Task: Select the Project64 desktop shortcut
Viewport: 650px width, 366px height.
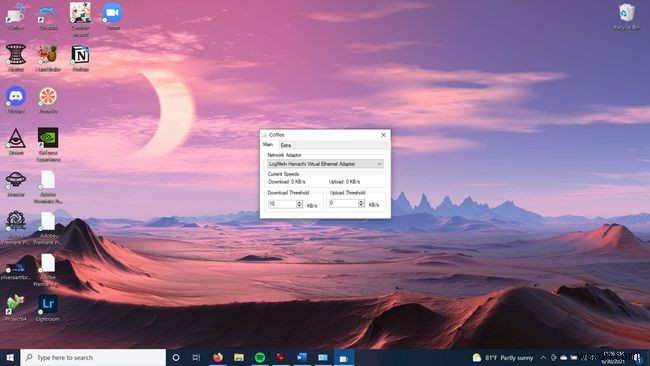Action: pyautogui.click(x=16, y=308)
